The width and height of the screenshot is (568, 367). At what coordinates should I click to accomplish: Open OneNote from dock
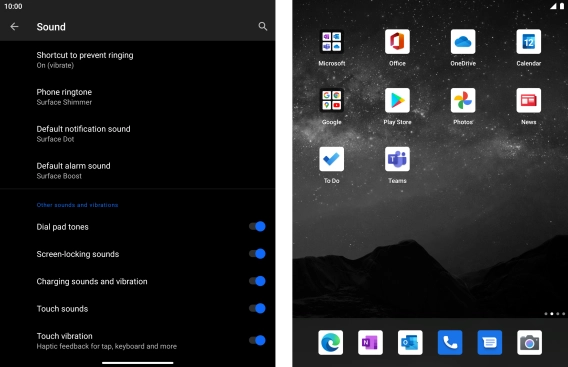(x=370, y=342)
